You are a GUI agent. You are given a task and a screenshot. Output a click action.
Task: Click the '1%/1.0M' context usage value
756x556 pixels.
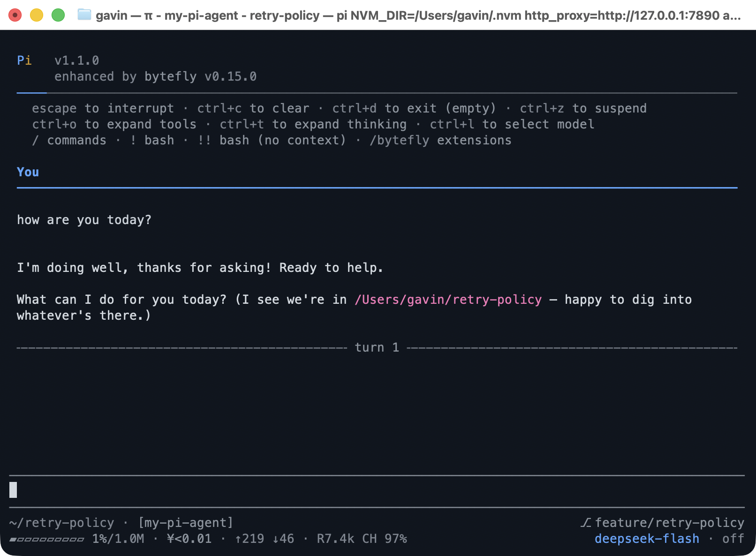point(118,539)
